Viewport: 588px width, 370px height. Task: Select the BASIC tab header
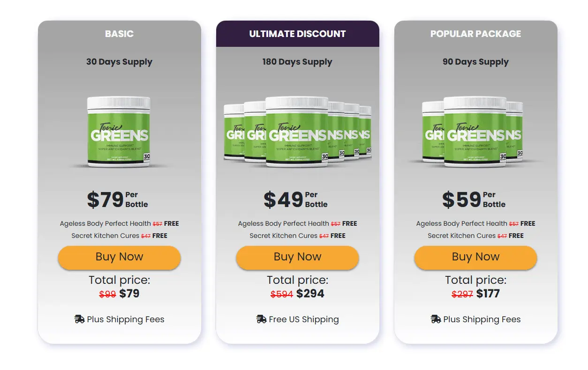(x=119, y=33)
